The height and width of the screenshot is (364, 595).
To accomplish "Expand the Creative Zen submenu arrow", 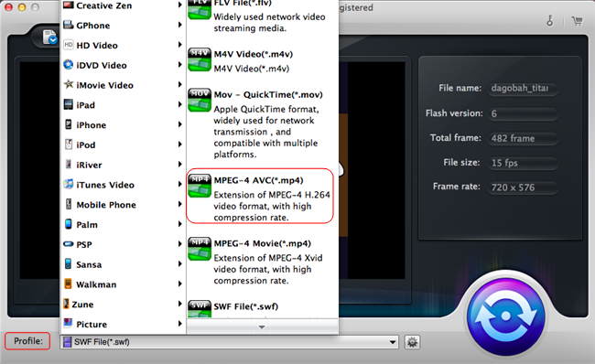I will tap(179, 5).
